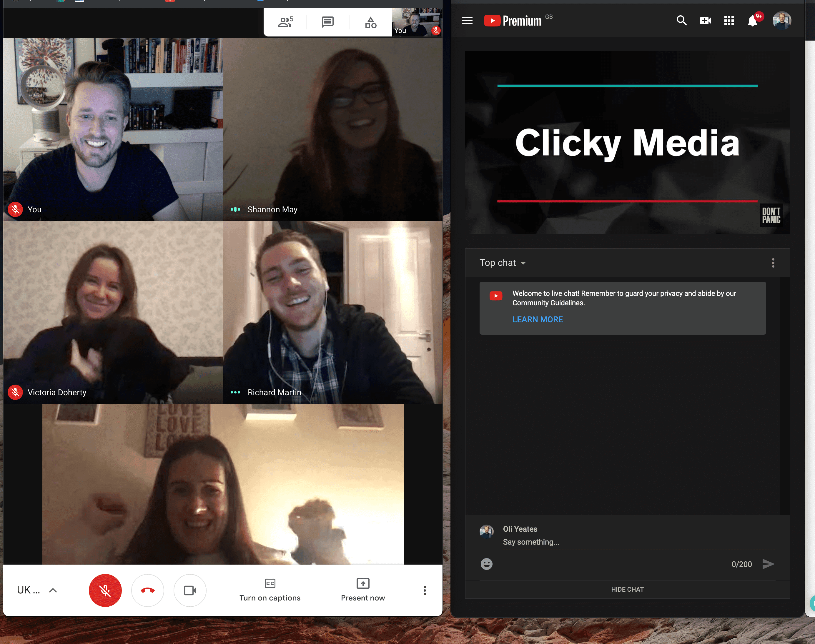
Task: Open live chat options menu
Action: pos(773,263)
